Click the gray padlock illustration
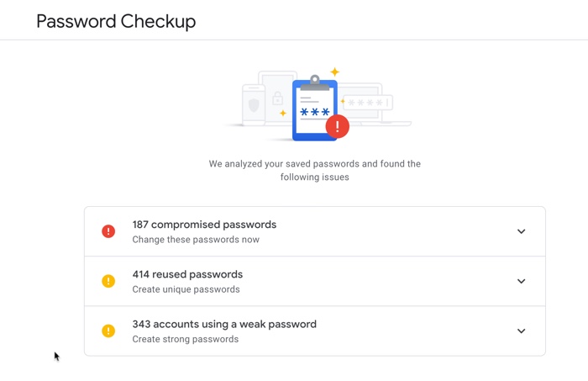 coord(277,98)
